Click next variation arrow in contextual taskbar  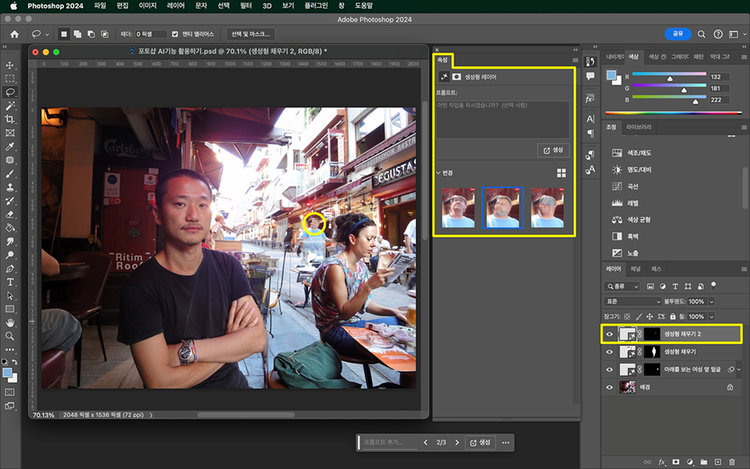point(456,442)
